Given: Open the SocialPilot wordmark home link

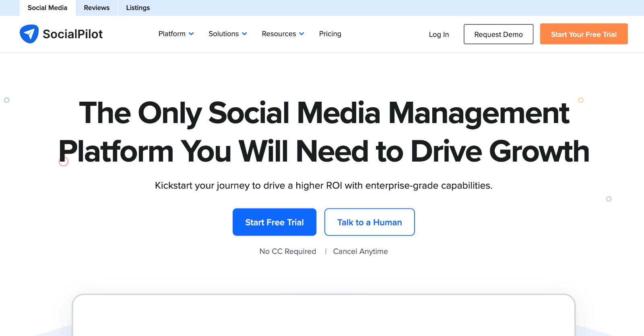Looking at the screenshot, I should [72, 34].
